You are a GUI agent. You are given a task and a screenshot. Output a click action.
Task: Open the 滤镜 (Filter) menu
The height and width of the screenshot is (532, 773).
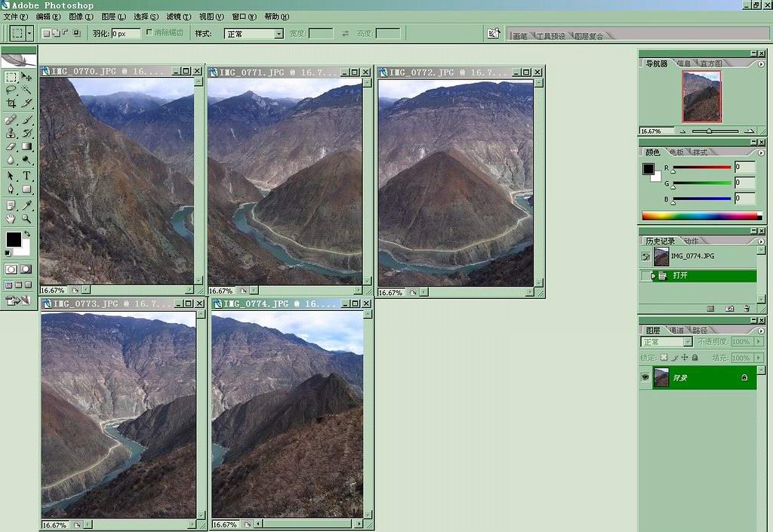pyautogui.click(x=178, y=17)
